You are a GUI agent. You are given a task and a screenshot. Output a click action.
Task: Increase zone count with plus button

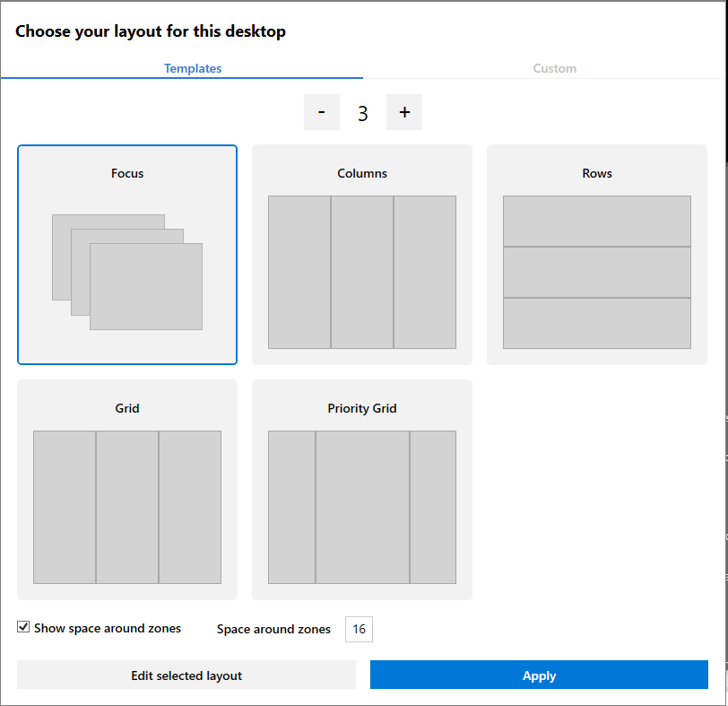pyautogui.click(x=404, y=112)
